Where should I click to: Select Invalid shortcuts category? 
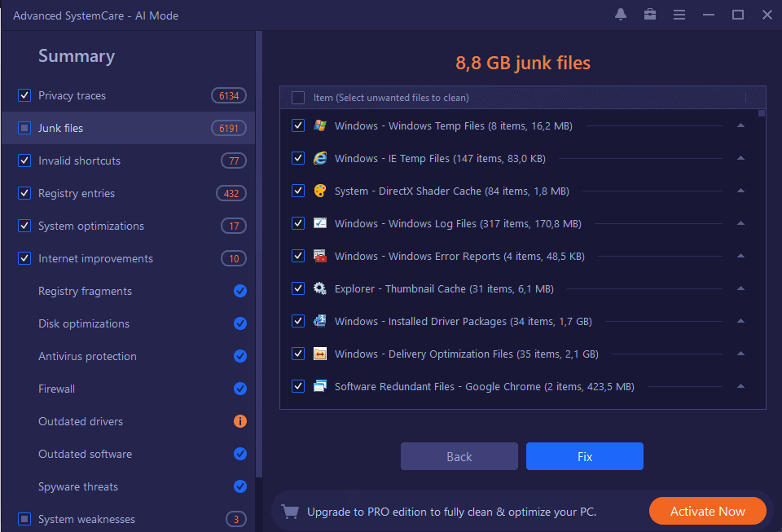point(128,160)
